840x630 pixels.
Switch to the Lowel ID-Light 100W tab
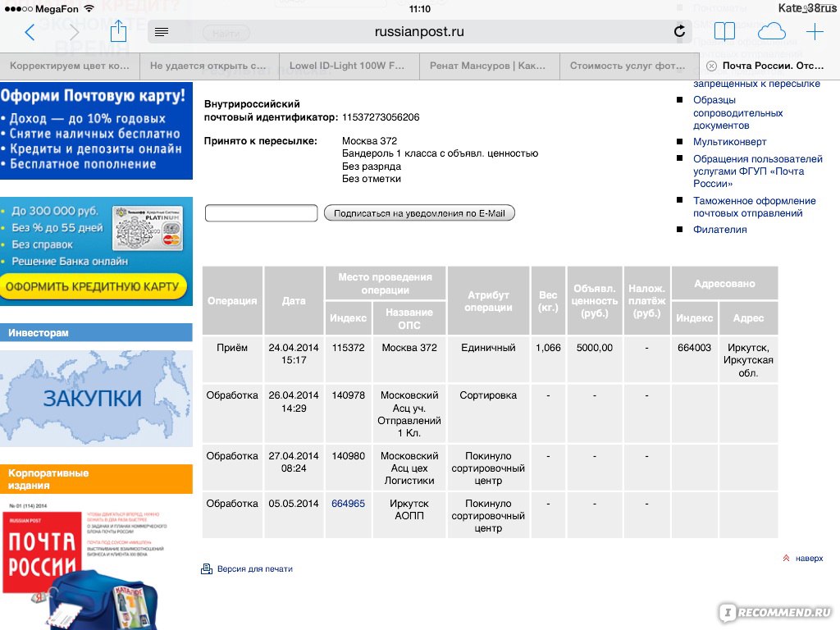pos(349,66)
